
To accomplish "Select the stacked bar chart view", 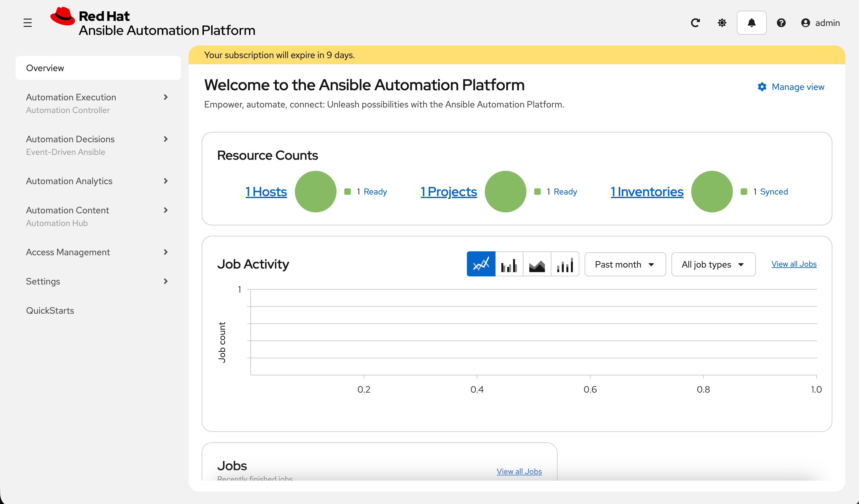I will coord(565,264).
